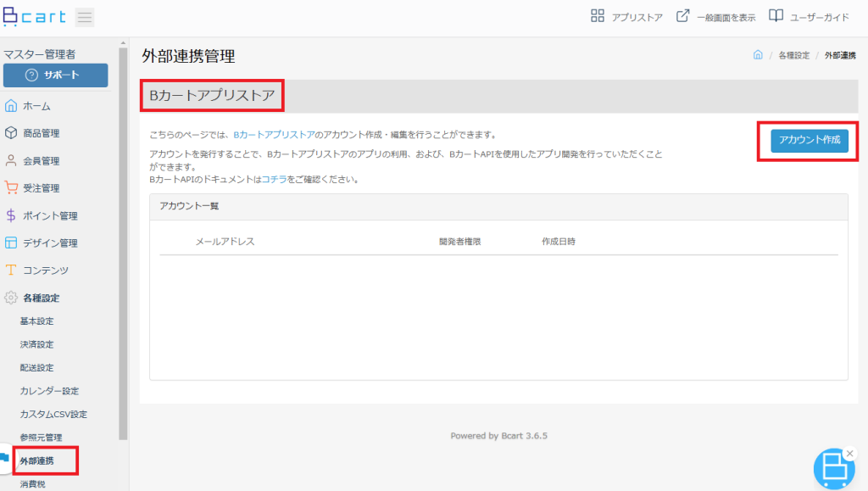
Task: Click the home icon in breadcrumb
Action: point(758,55)
